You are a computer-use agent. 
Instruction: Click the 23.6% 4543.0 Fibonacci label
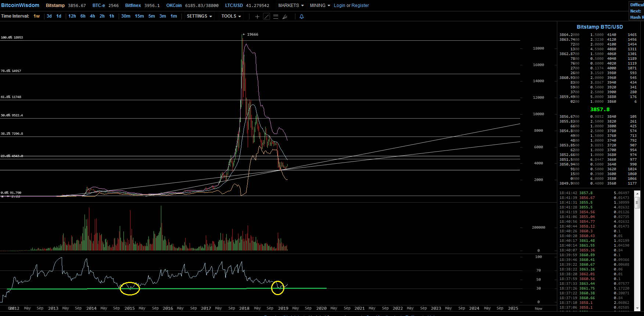click(12, 156)
